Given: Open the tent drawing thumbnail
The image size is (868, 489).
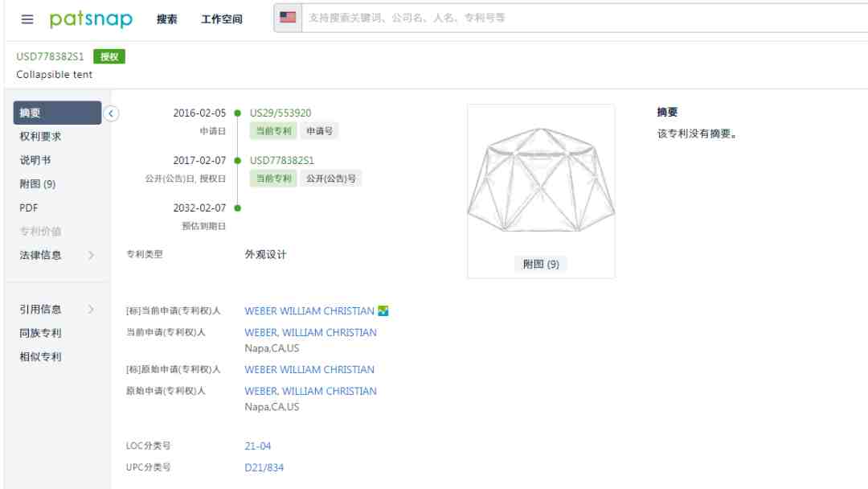Looking at the screenshot, I should click(x=541, y=179).
